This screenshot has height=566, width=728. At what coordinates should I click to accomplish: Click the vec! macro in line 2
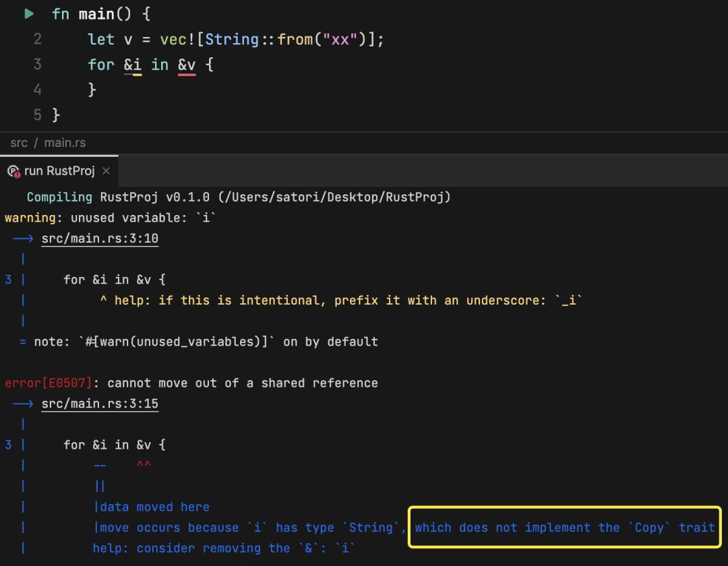click(x=177, y=40)
